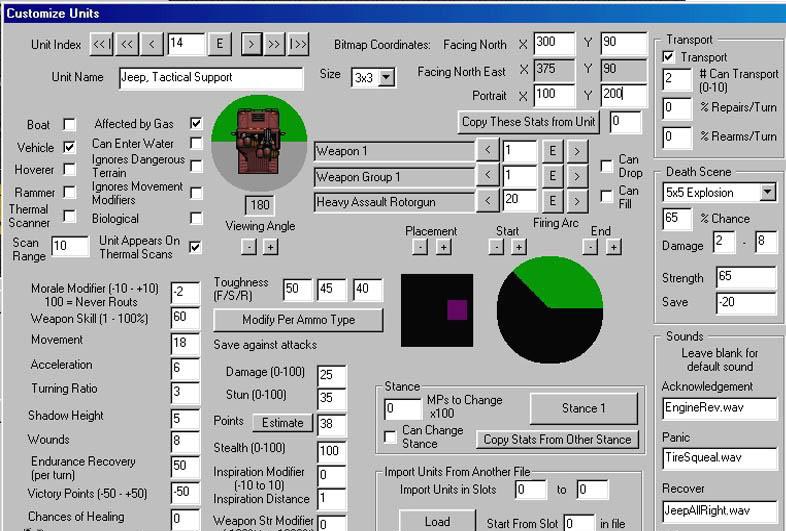Decrease Placement with minus button
This screenshot has width=786, height=531.
tap(420, 246)
